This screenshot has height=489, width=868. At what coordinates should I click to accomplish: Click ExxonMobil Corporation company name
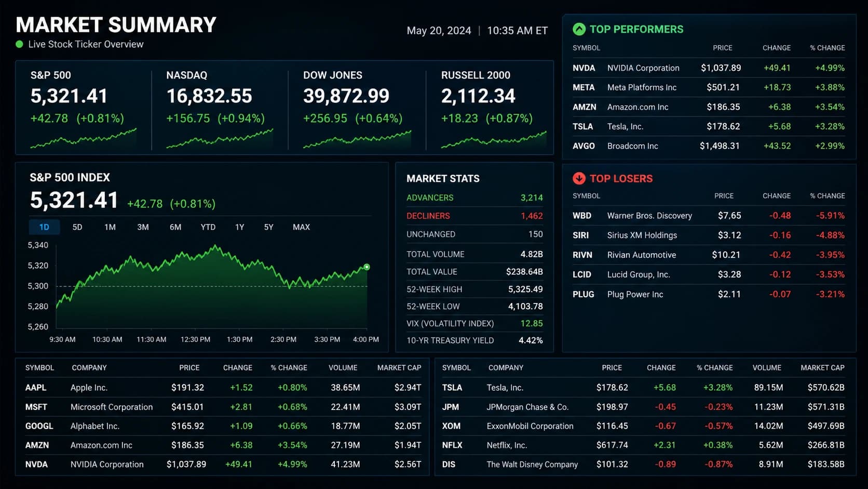[530, 426]
